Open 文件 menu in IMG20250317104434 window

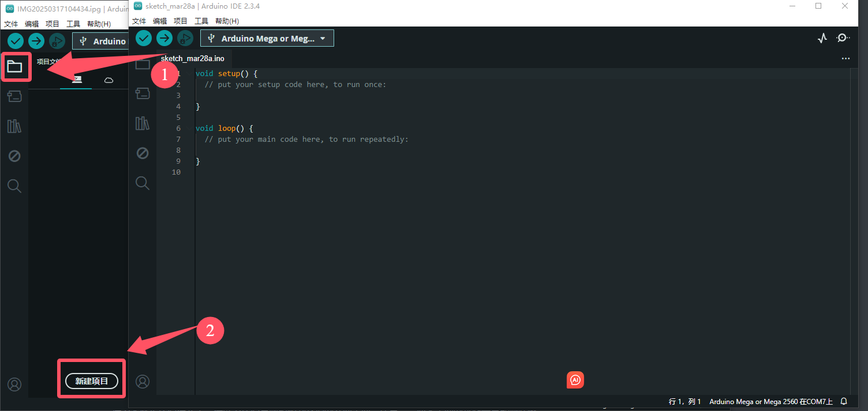point(11,24)
